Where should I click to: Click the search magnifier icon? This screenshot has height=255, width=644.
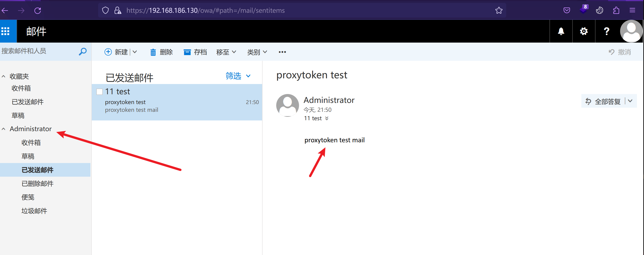point(82,51)
